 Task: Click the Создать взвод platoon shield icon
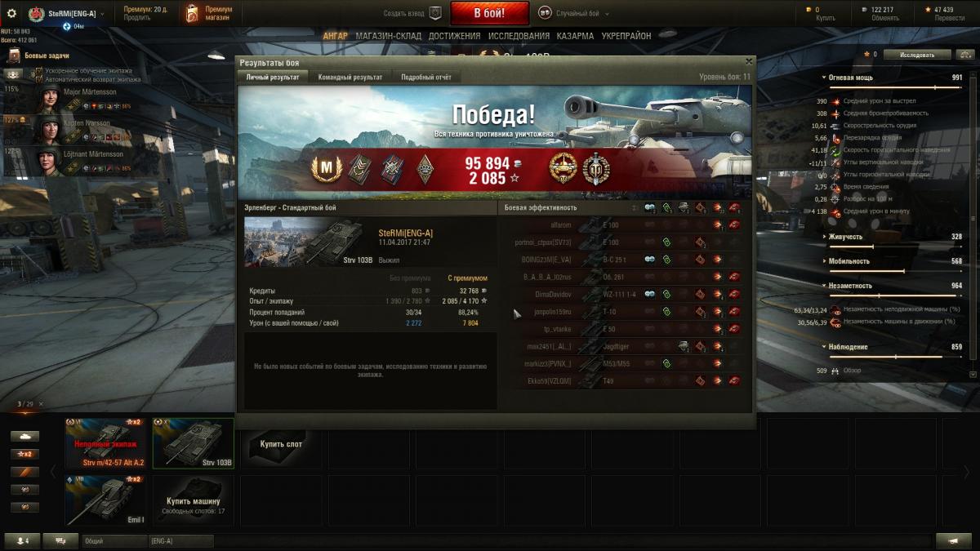[x=435, y=13]
